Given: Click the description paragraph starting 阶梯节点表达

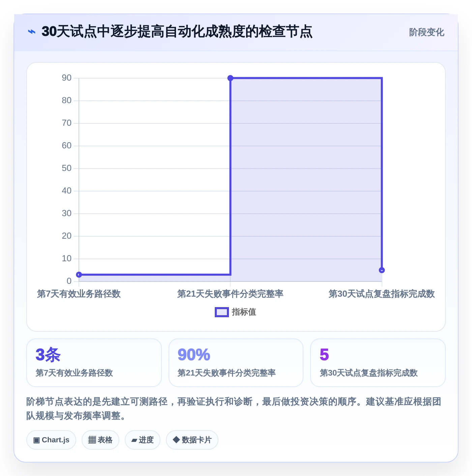Looking at the screenshot, I should [234, 409].
